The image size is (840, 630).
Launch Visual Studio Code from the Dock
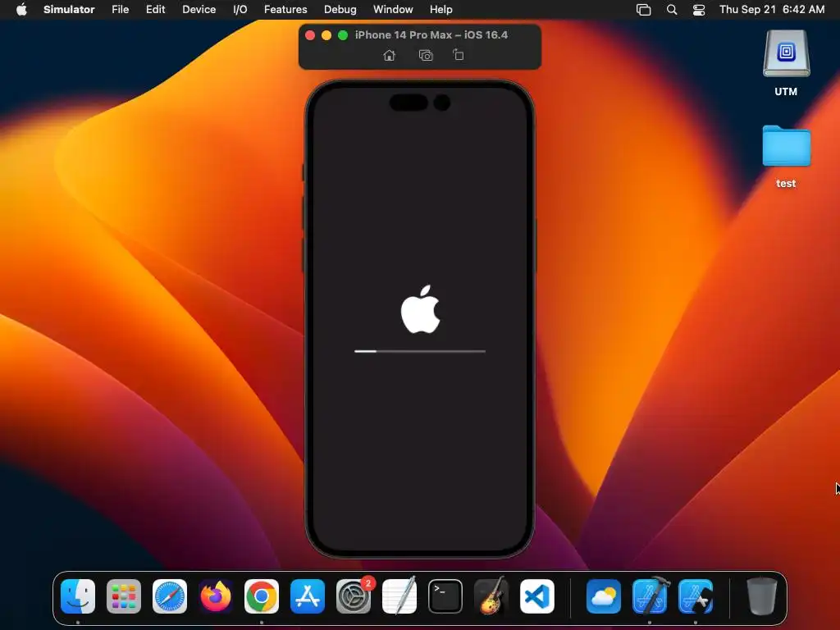[x=537, y=596]
